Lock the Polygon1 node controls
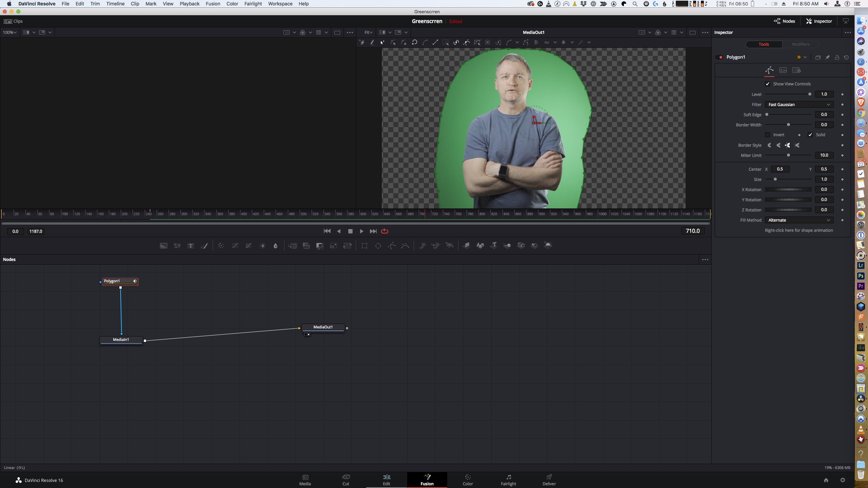868x488 pixels. point(837,57)
